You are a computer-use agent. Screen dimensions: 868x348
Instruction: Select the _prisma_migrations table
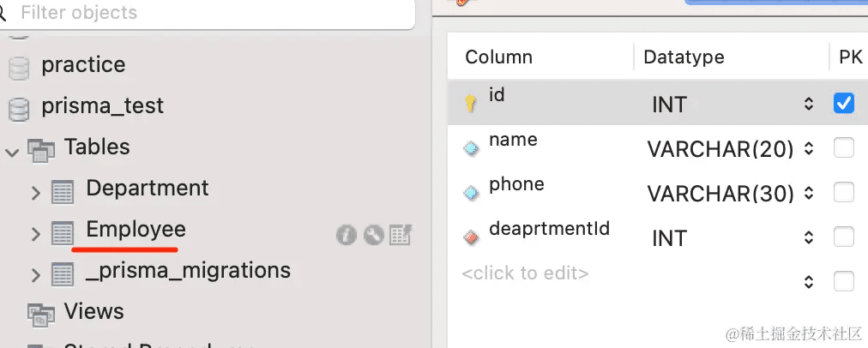tap(188, 271)
